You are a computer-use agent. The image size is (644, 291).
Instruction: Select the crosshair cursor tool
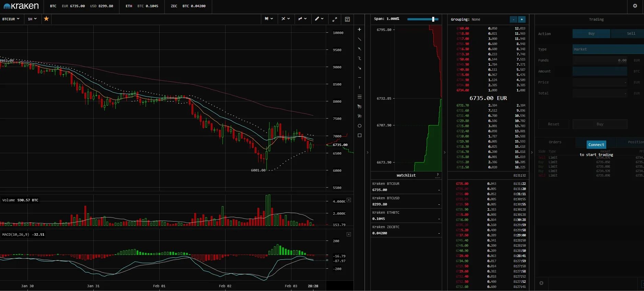click(359, 30)
